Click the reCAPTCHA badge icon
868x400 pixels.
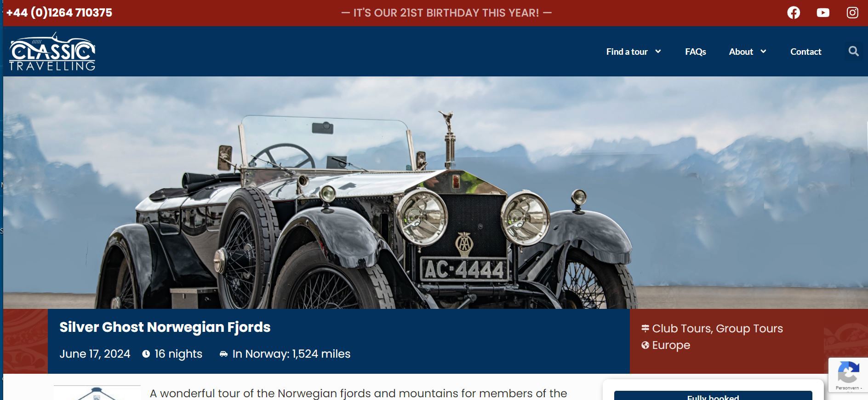(x=848, y=372)
